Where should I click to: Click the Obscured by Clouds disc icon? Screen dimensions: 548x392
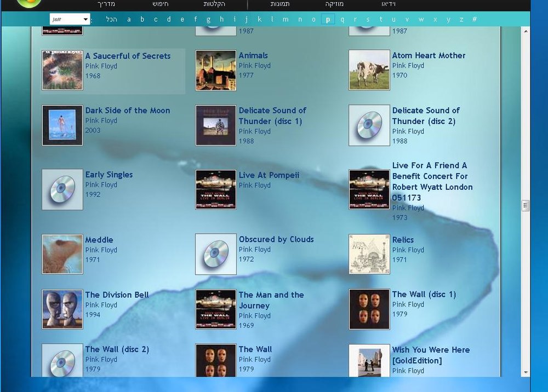(215, 254)
